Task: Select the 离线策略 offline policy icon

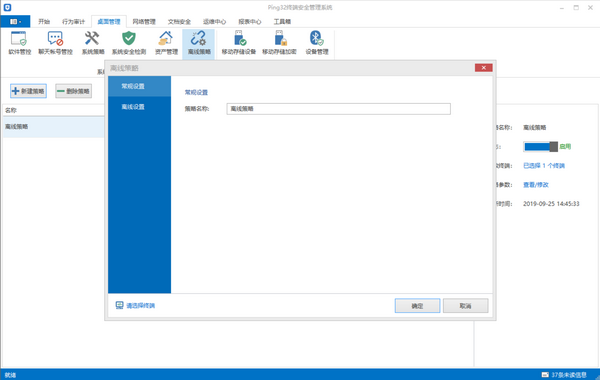Action: [x=199, y=43]
